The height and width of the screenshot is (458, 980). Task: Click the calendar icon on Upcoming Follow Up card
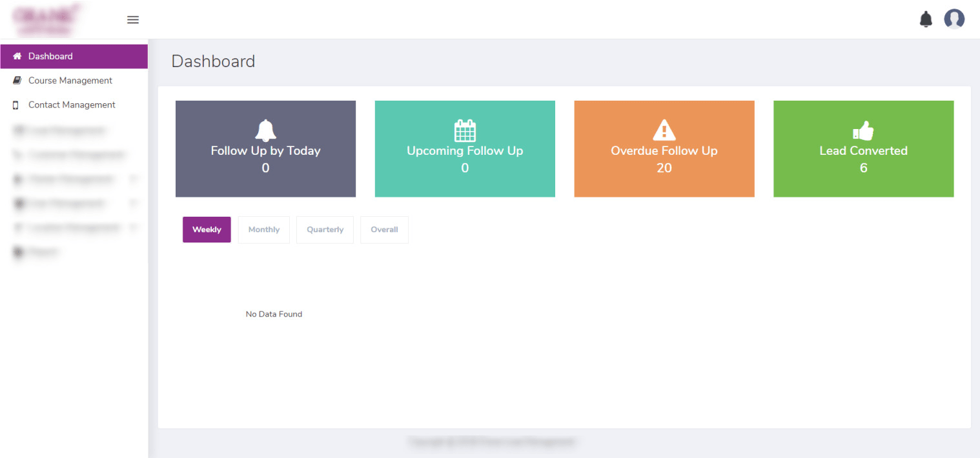(x=465, y=129)
